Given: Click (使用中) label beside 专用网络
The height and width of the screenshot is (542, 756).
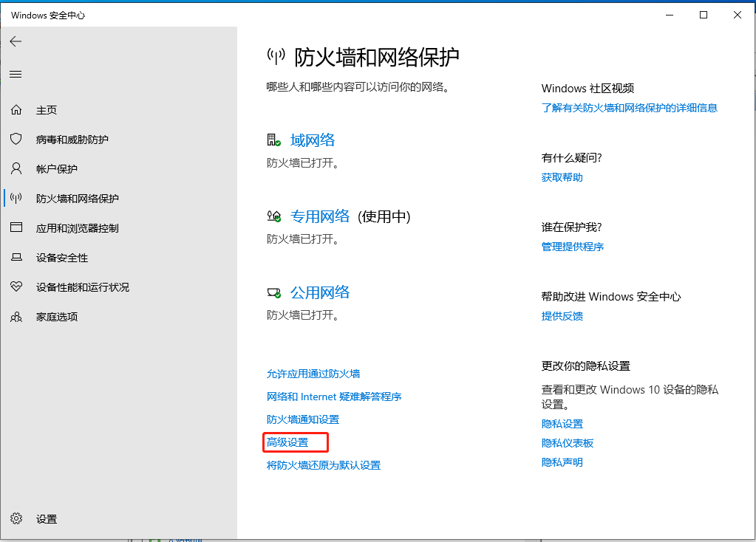Looking at the screenshot, I should pos(384,217).
